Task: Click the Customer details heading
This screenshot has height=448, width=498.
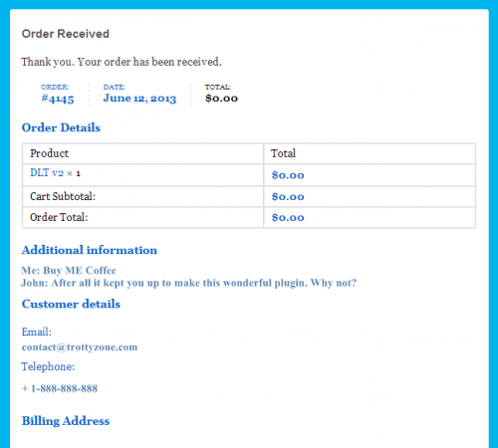Action: click(71, 304)
